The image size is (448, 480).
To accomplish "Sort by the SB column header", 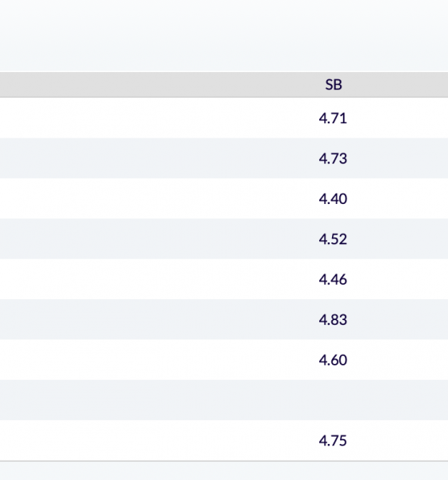I will pos(333,85).
